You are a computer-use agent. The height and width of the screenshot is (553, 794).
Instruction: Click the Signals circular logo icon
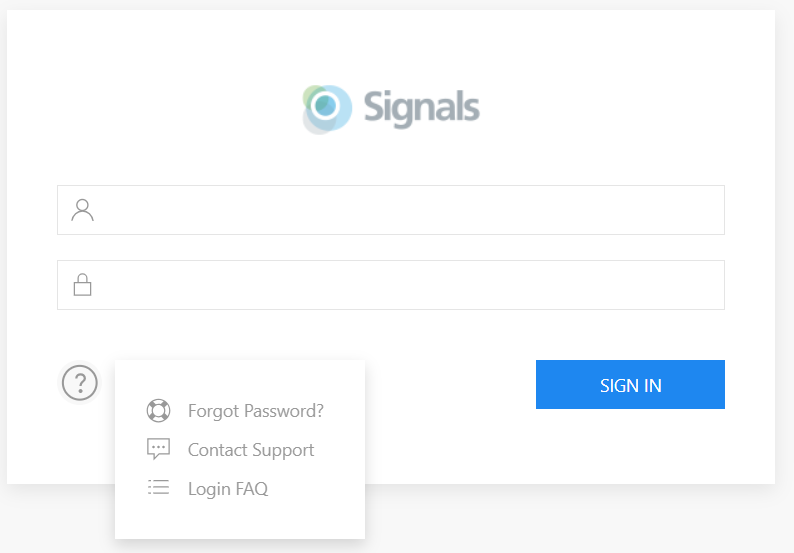click(327, 109)
